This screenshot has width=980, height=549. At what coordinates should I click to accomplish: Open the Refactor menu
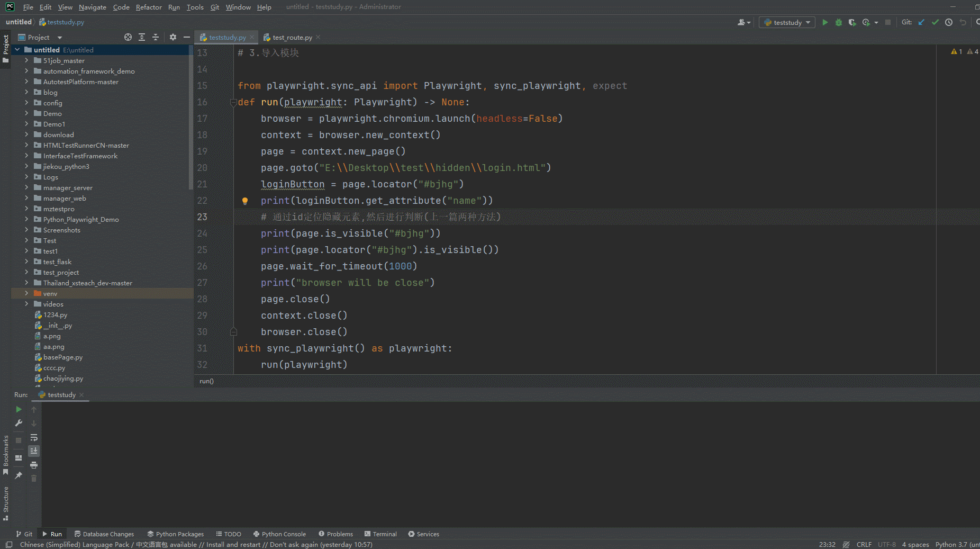(148, 7)
